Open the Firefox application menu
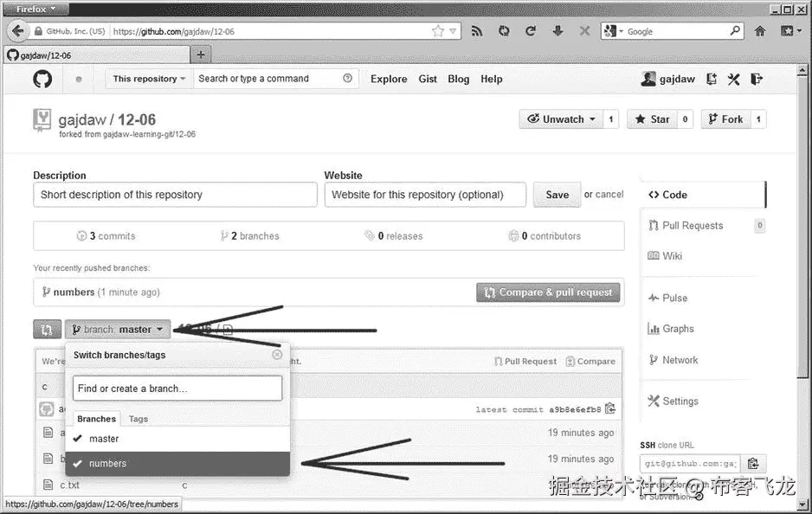Viewport: 812px width, 514px height. (35, 9)
